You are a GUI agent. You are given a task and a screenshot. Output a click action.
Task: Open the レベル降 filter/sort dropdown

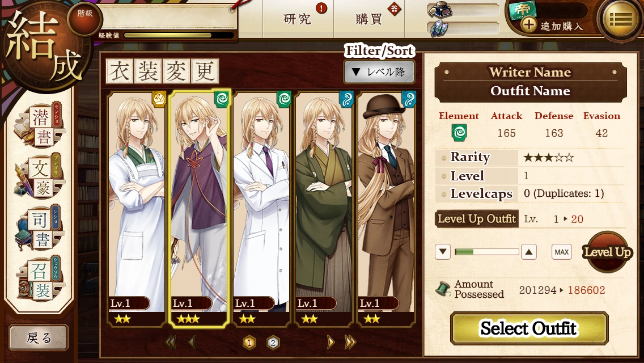pyautogui.click(x=379, y=72)
